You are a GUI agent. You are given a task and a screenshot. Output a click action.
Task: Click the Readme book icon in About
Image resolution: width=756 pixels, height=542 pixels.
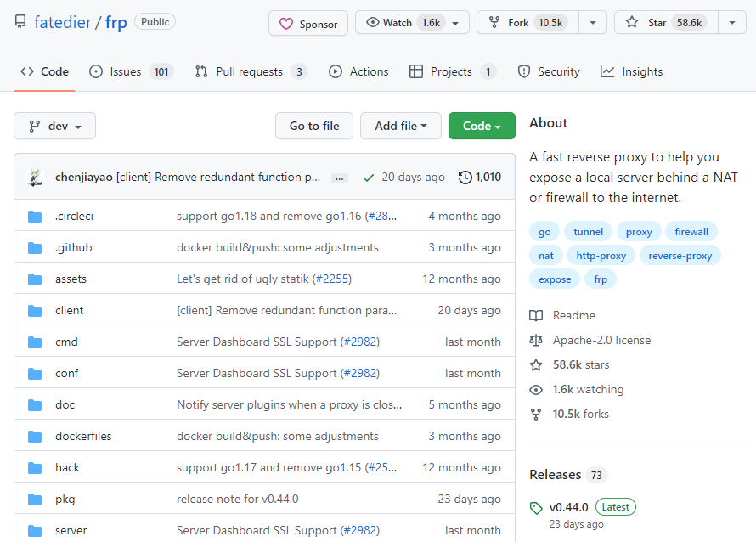pyautogui.click(x=536, y=315)
